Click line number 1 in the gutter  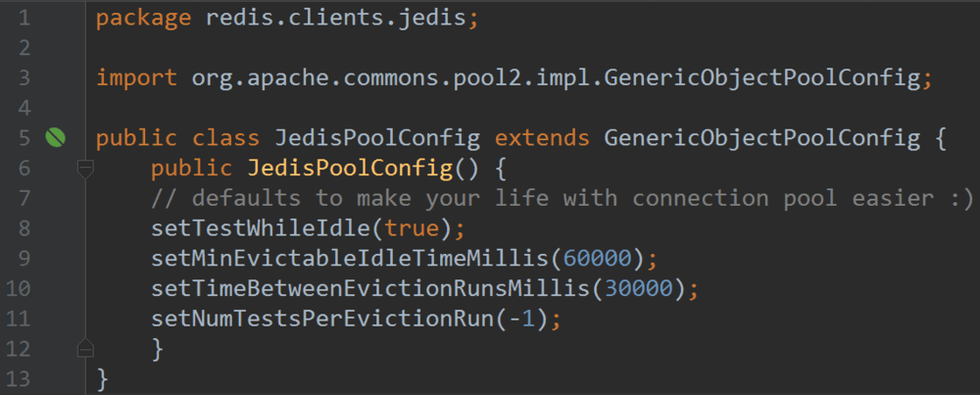coord(24,19)
